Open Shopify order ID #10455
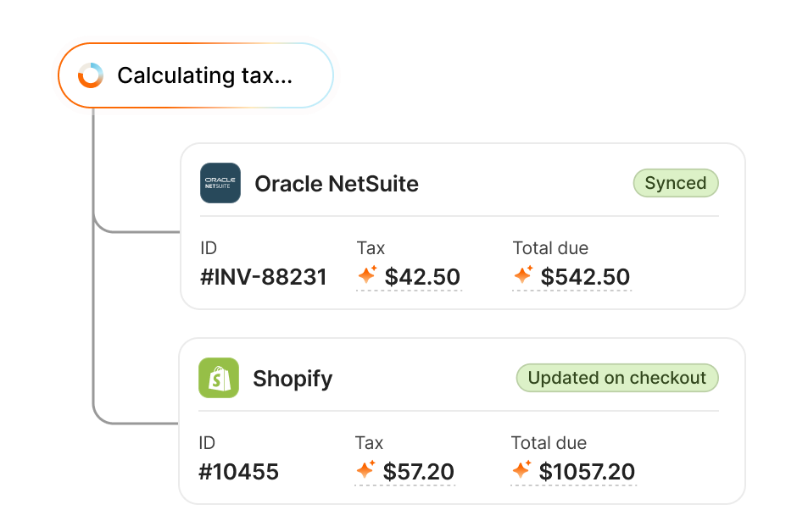 click(x=238, y=472)
